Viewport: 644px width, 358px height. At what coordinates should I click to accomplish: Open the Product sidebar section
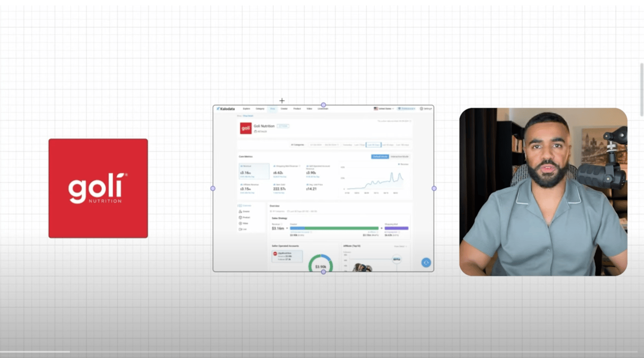click(x=245, y=217)
